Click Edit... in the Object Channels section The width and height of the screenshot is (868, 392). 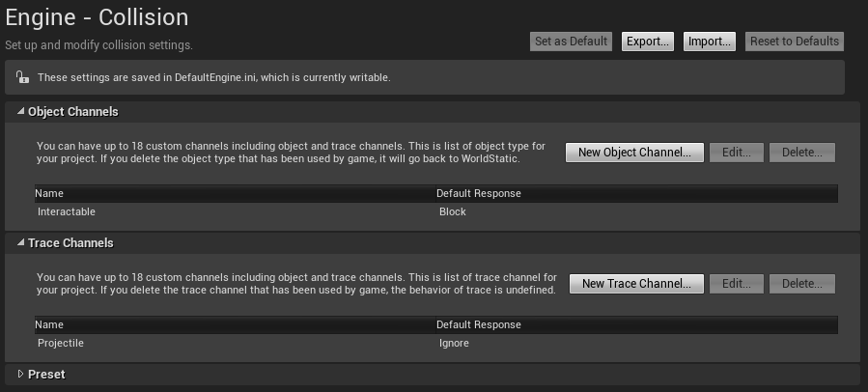737,153
